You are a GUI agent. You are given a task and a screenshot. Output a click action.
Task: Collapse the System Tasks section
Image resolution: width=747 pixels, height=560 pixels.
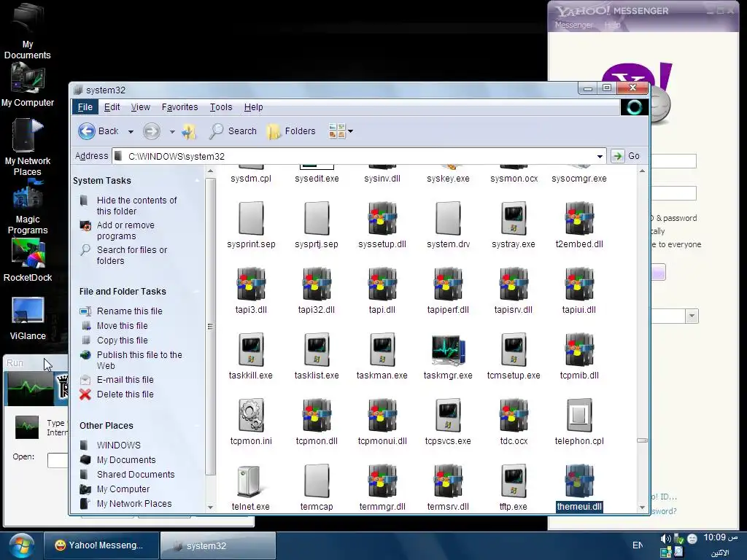coord(197,181)
